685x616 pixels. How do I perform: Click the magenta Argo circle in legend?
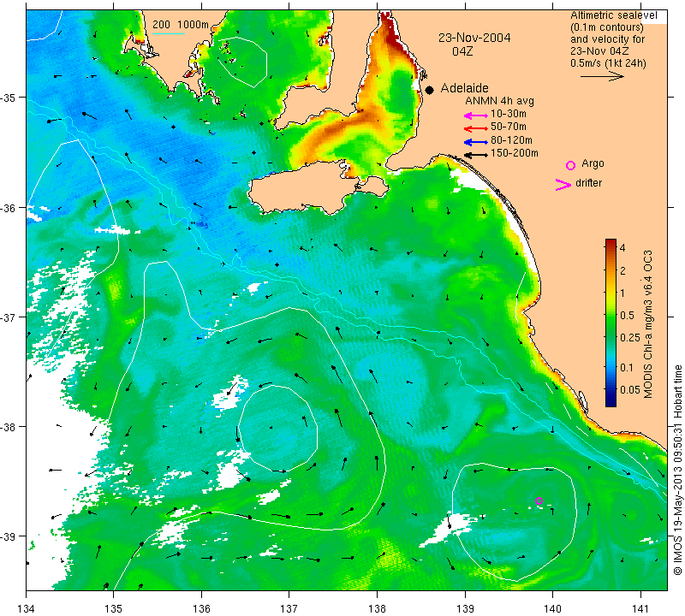point(570,165)
